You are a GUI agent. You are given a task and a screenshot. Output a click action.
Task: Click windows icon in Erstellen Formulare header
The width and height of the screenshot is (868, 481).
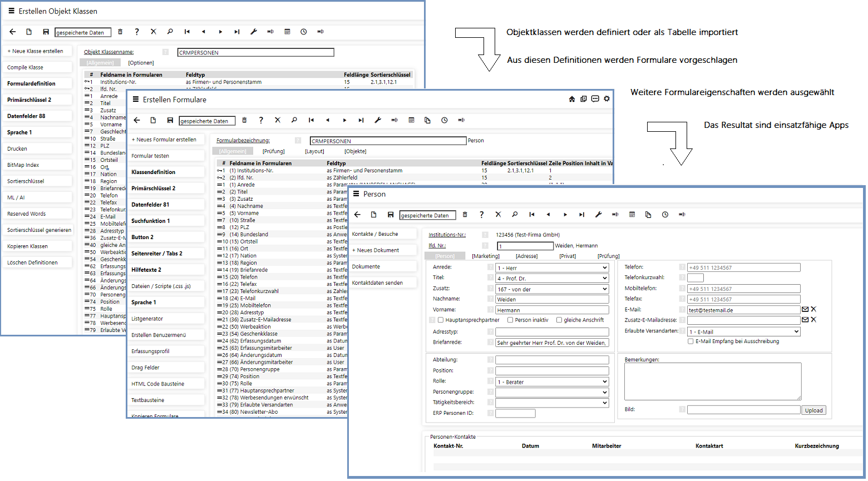click(584, 99)
